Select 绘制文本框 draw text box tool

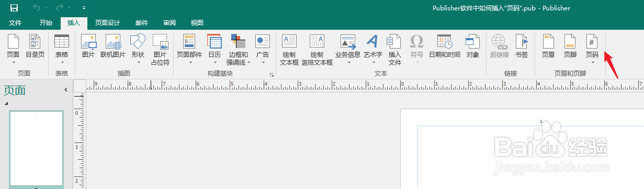pos(289,50)
